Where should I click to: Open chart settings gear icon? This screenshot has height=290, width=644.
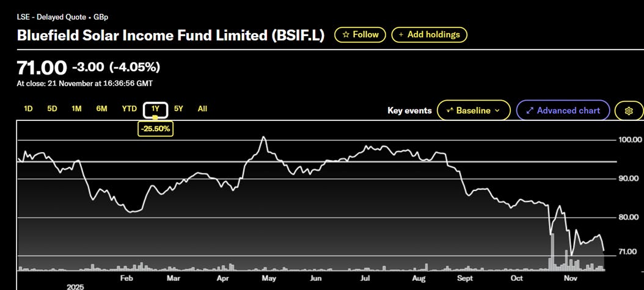pos(629,111)
